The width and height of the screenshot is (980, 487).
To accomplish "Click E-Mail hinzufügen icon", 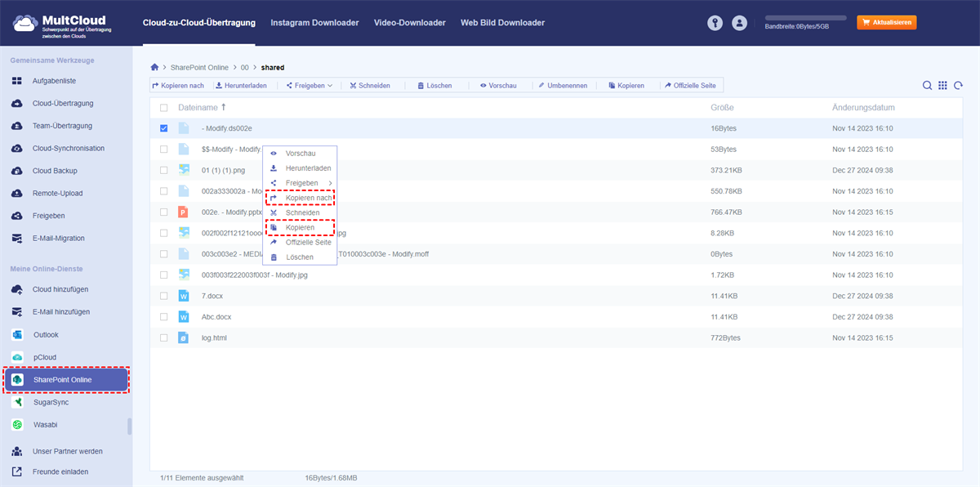I will click(16, 312).
